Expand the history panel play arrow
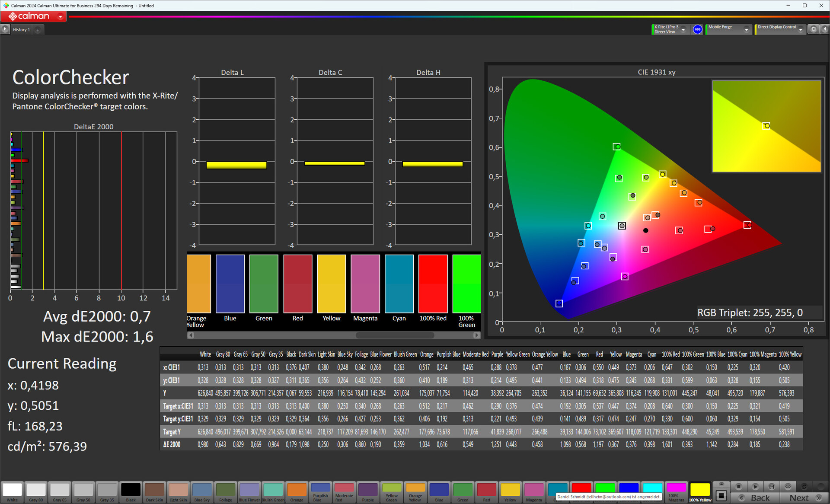 5,29
